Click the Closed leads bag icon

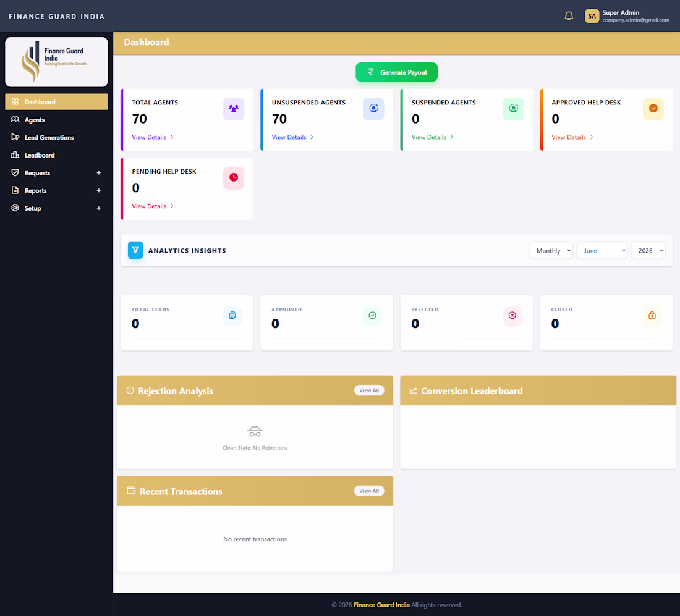[x=652, y=316]
